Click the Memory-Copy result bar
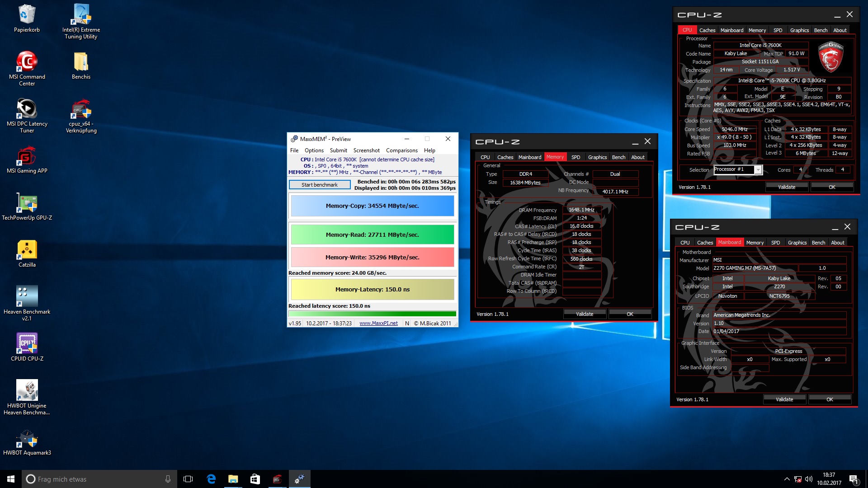 pyautogui.click(x=372, y=206)
